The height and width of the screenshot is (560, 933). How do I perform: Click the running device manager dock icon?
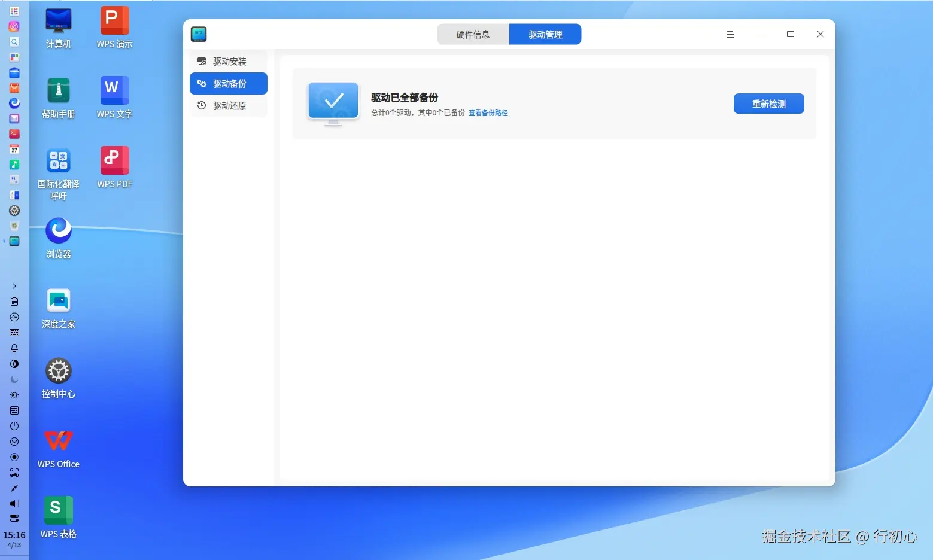coord(14,241)
